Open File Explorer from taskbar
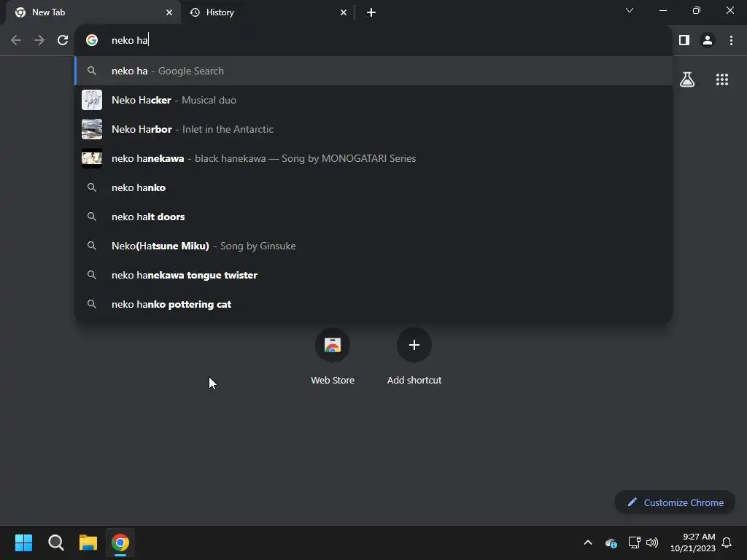 tap(88, 542)
